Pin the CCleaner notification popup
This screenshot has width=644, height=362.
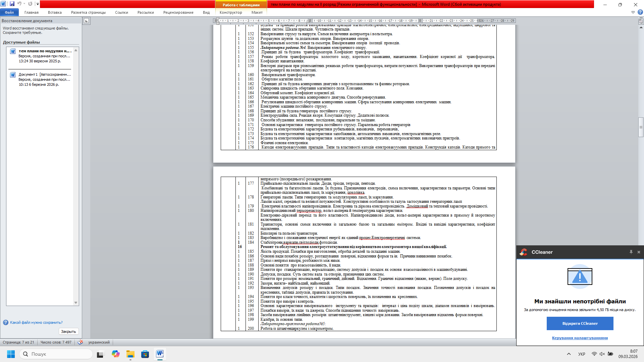click(x=631, y=252)
